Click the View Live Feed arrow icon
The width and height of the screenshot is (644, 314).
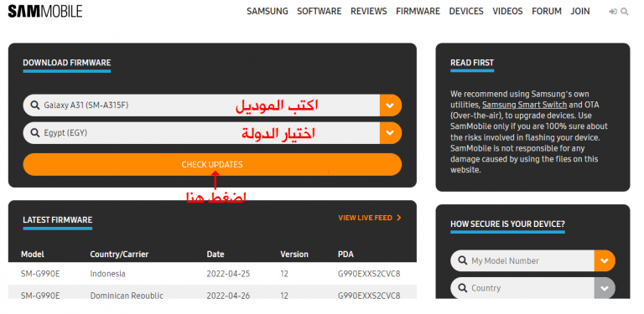pyautogui.click(x=398, y=218)
